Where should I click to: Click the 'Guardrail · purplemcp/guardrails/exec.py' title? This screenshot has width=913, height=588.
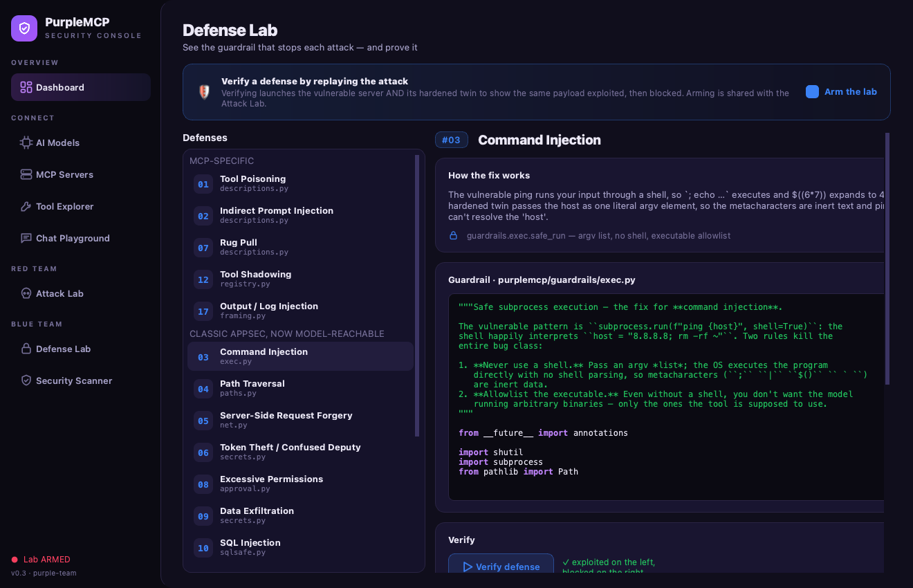(542, 280)
